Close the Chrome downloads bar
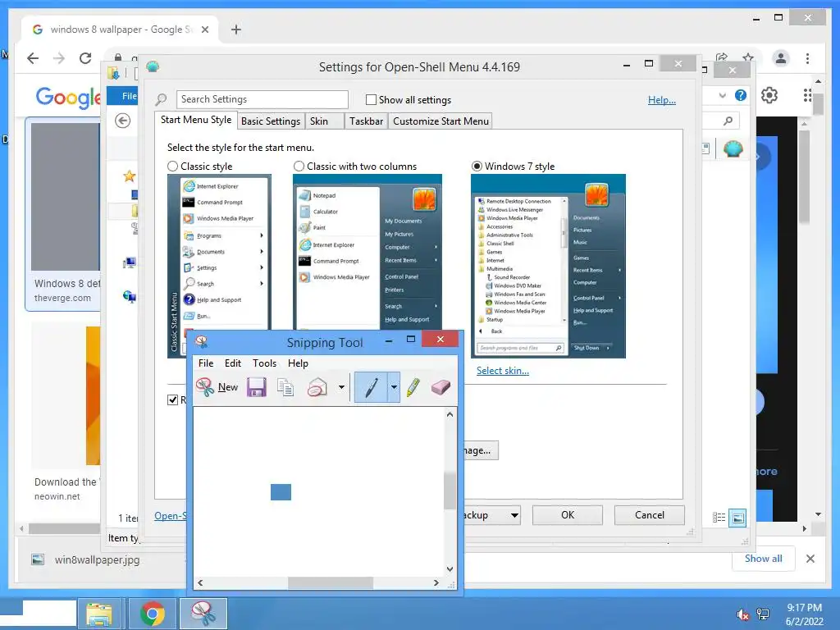This screenshot has height=630, width=840. [810, 559]
